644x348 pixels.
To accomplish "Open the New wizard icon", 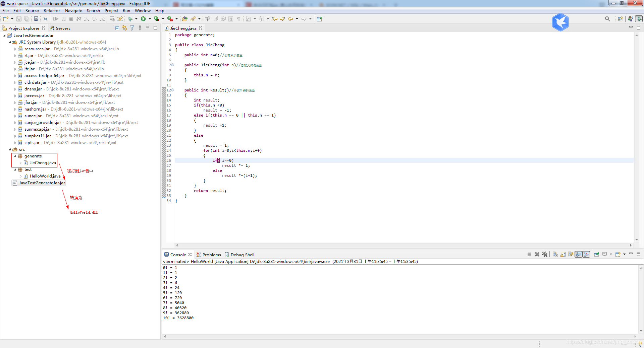I will 5,19.
